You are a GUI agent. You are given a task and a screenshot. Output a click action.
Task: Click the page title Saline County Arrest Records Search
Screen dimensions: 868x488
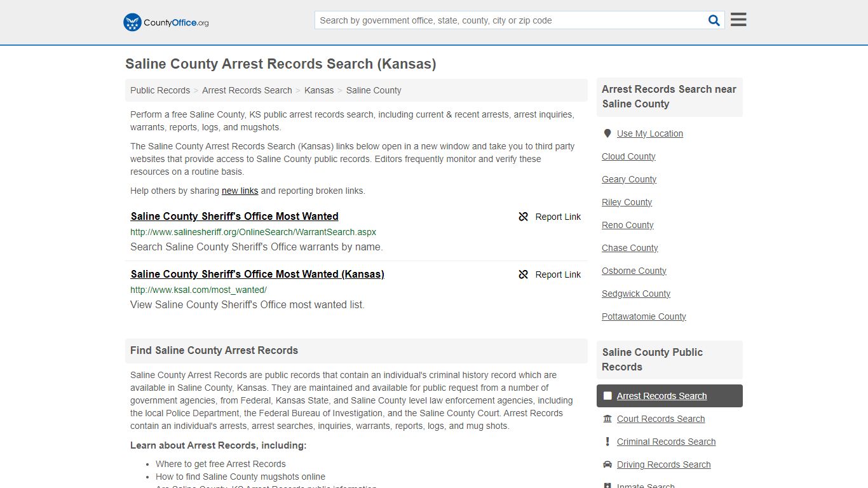tap(281, 64)
